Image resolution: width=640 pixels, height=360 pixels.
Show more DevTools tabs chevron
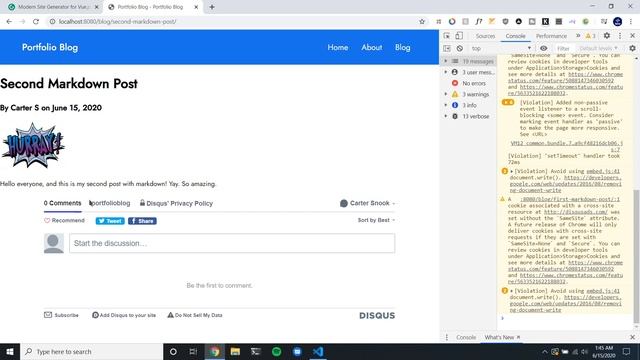(x=578, y=36)
